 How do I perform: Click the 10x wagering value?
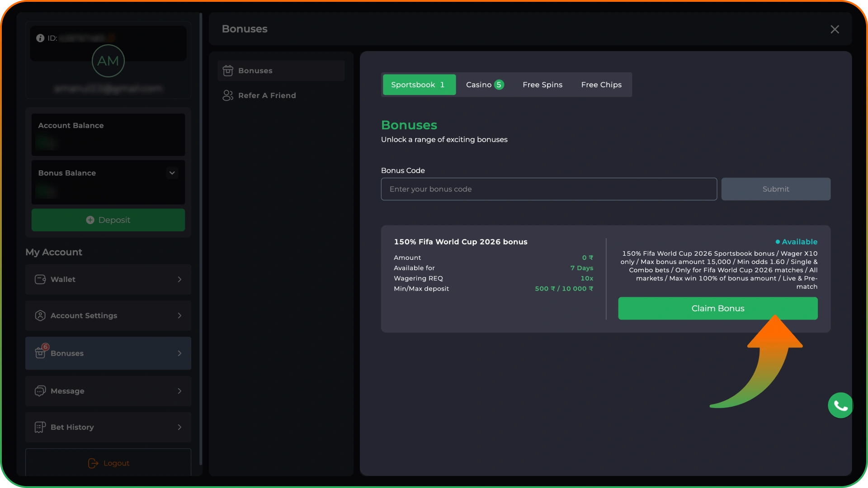(x=587, y=279)
